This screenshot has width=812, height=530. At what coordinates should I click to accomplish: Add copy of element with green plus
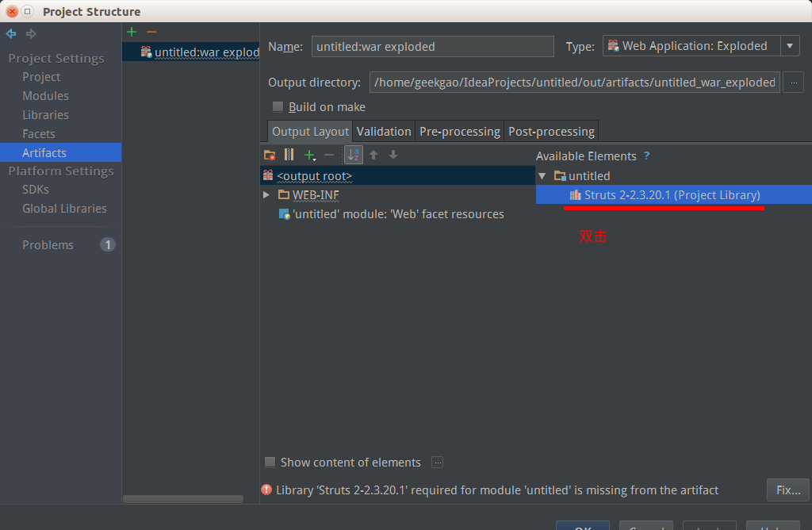310,155
